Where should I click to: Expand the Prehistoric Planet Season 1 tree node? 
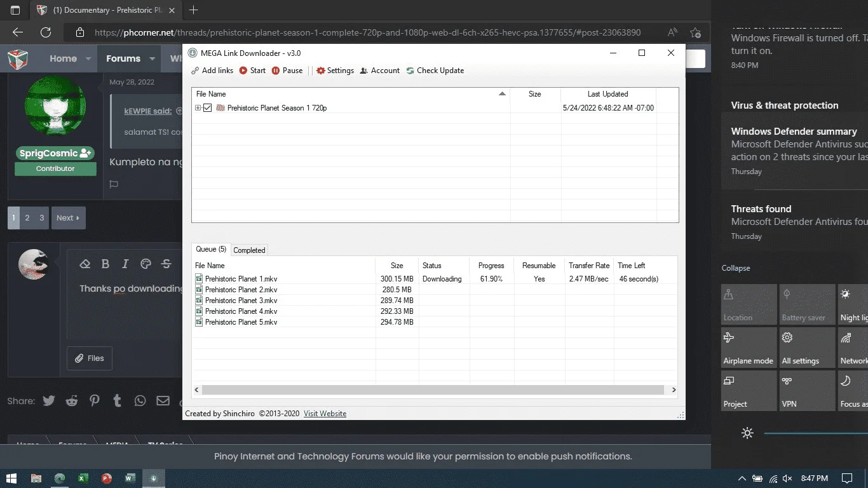198,108
